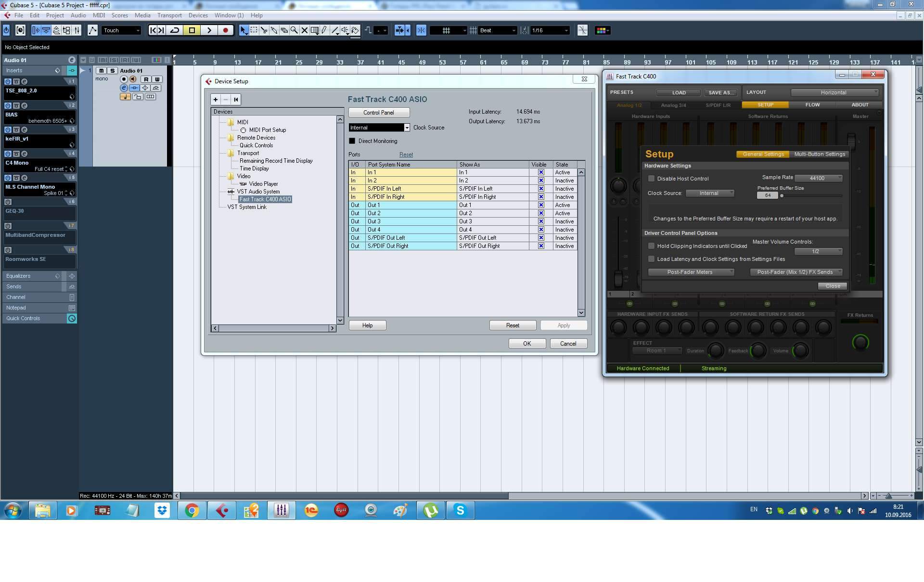The width and height of the screenshot is (924, 582).
Task: Select the Range Selection tool
Action: (x=254, y=30)
